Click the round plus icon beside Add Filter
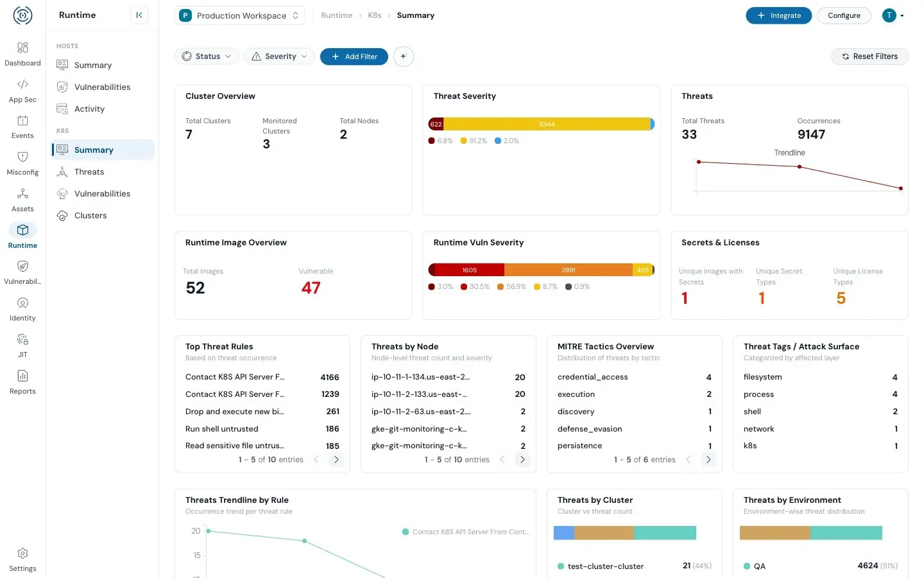 pos(404,57)
